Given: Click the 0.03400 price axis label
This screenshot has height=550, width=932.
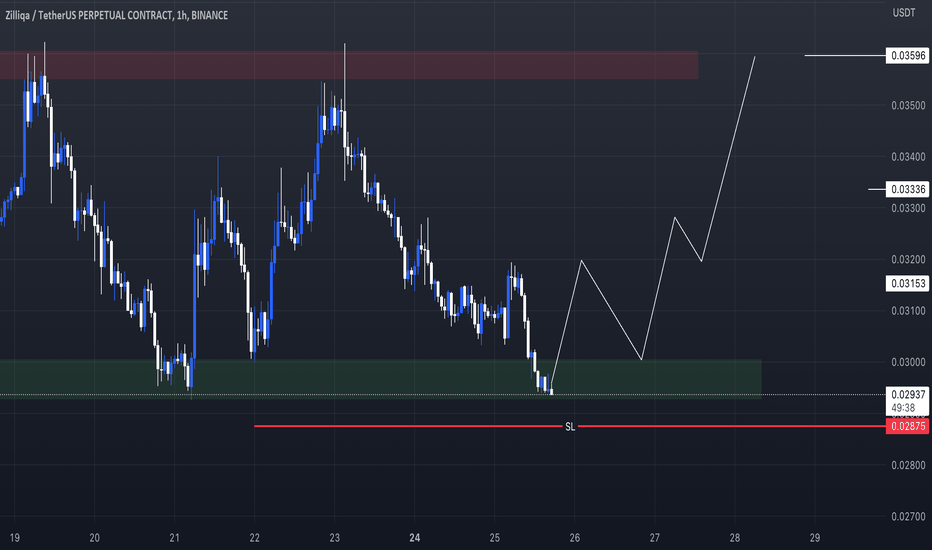Looking at the screenshot, I should point(908,157).
